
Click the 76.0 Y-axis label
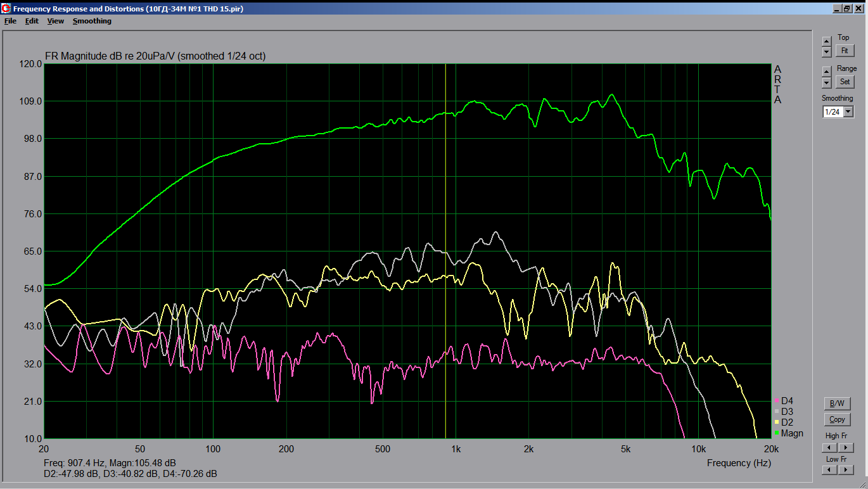[x=32, y=214]
